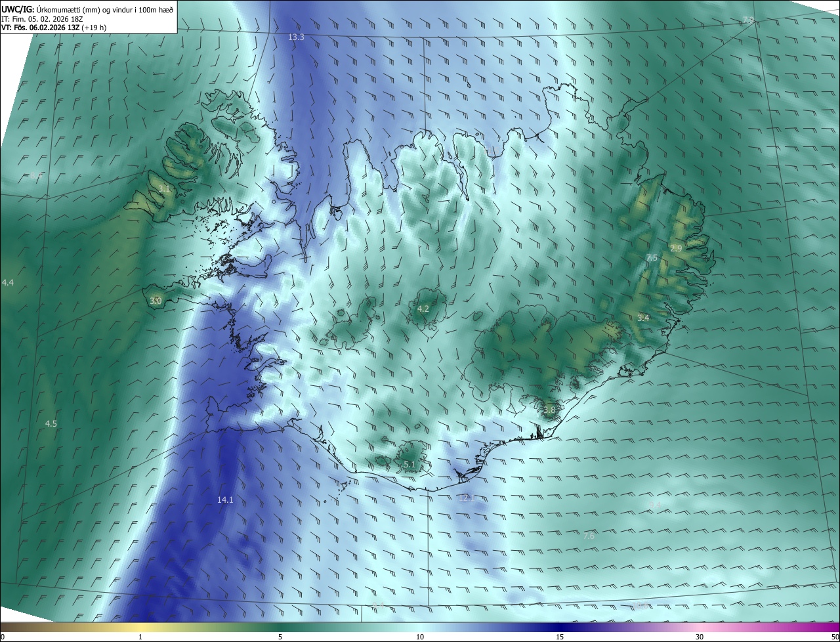Click the 0 tick label on the color scale
Viewport: 840px width, 642px height.
click(x=3, y=637)
